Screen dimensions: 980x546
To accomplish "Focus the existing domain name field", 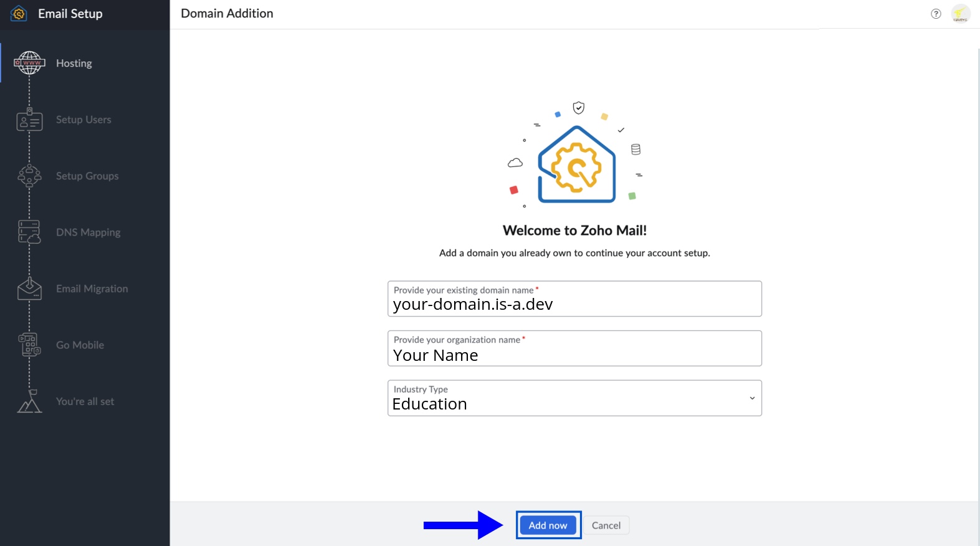I will 574,304.
